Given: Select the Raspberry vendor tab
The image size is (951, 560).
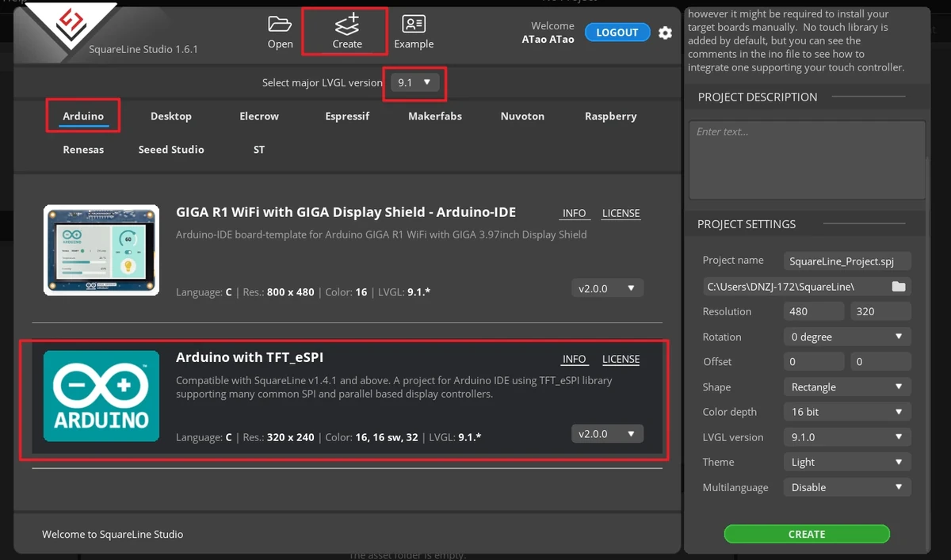Looking at the screenshot, I should pyautogui.click(x=610, y=116).
